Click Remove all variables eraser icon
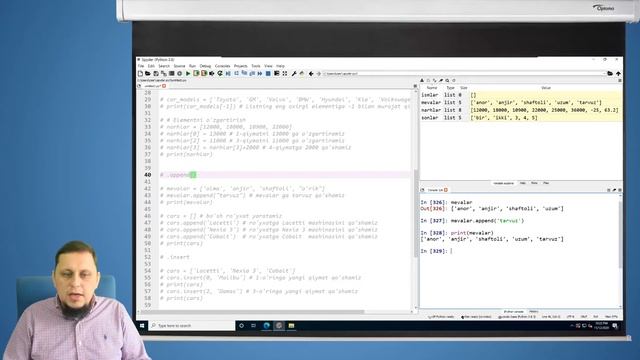Image resolution: width=640 pixels, height=360 pixels. (441, 81)
